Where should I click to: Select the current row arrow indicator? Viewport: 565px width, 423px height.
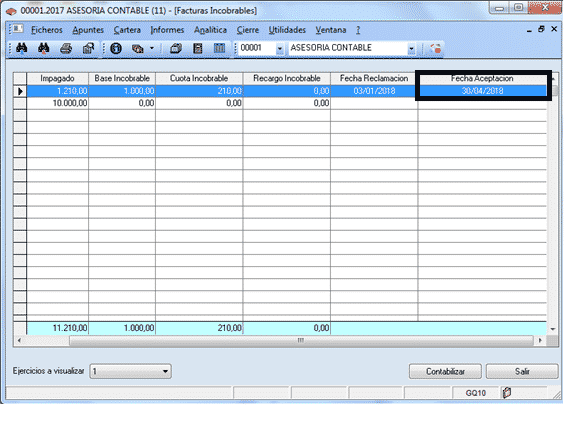(20, 91)
